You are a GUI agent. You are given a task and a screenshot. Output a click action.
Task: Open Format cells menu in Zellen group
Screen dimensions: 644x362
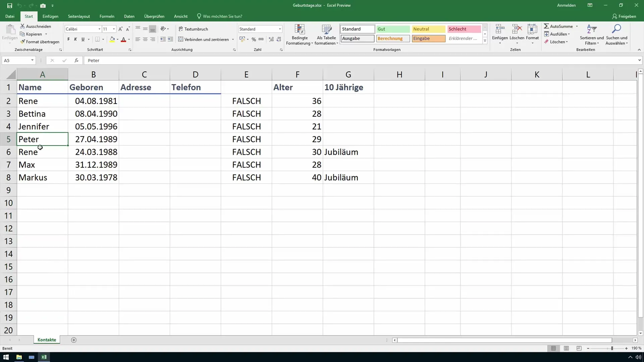pyautogui.click(x=532, y=34)
